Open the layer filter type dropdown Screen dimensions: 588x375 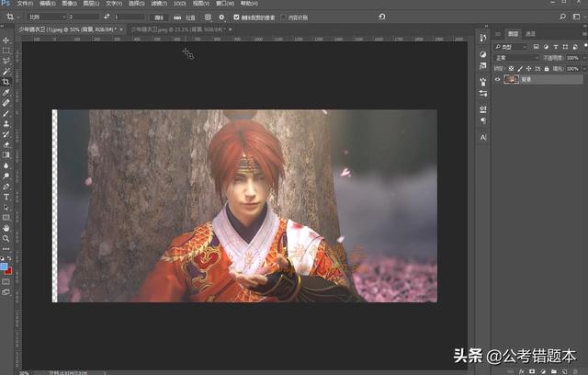511,47
